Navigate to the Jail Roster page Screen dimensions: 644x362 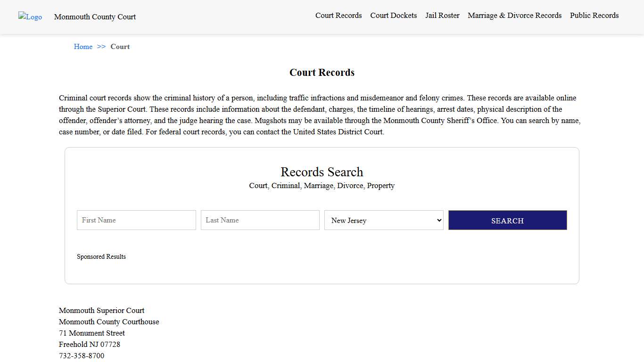point(442,15)
